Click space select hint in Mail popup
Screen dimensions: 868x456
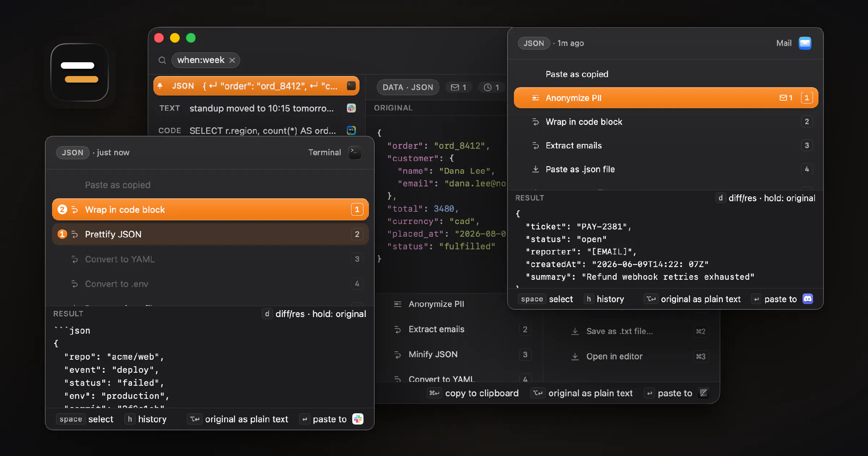coord(546,299)
